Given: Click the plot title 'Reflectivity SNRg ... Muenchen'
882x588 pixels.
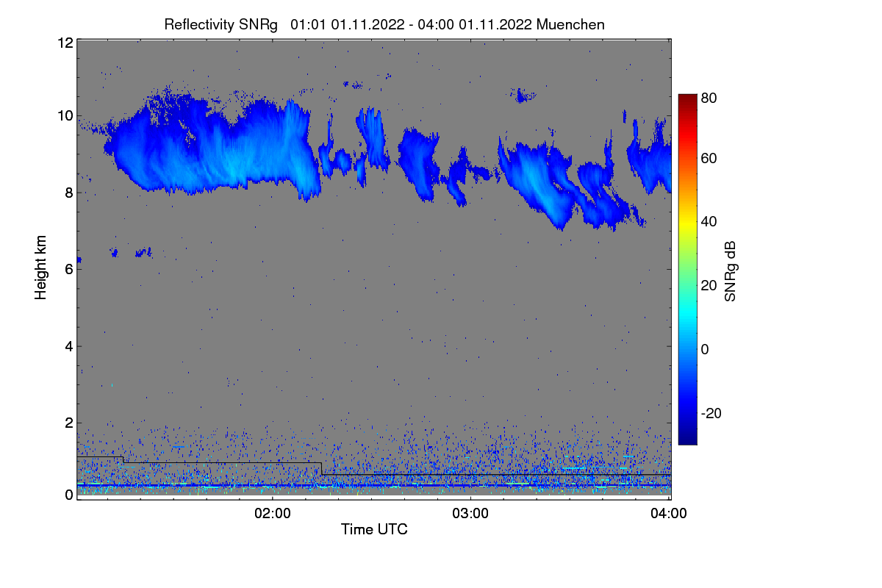Looking at the screenshot, I should click(x=384, y=24).
